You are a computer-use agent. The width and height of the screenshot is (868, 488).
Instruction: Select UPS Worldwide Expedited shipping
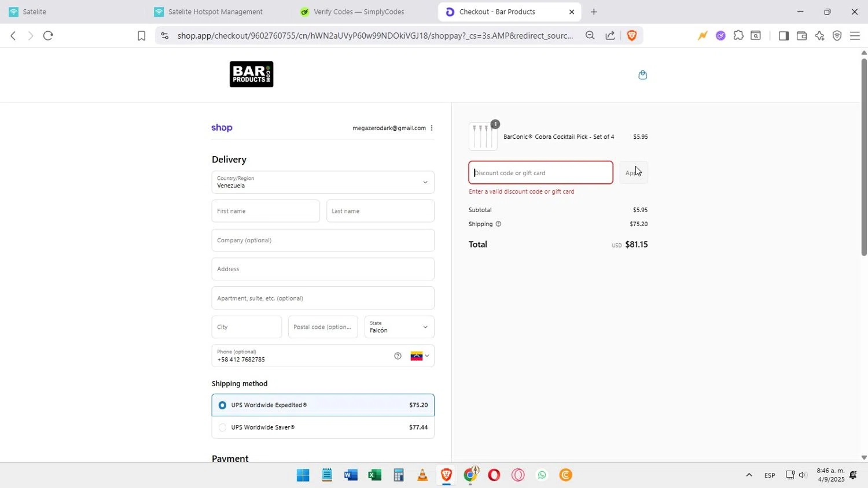coord(323,405)
